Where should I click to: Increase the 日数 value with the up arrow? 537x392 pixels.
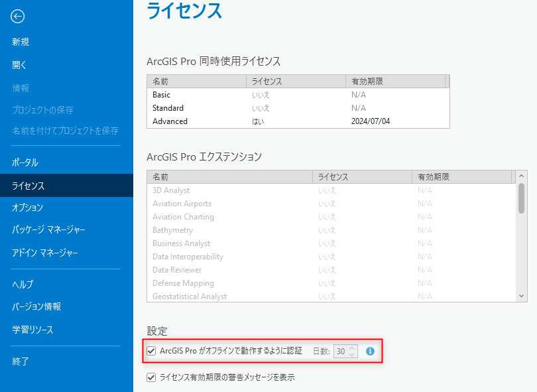click(x=352, y=348)
